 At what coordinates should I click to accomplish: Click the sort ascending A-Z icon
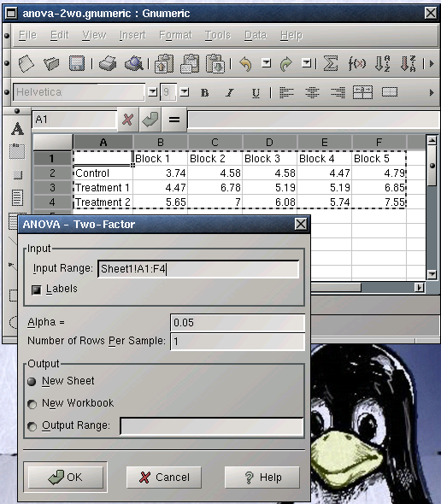coord(383,63)
